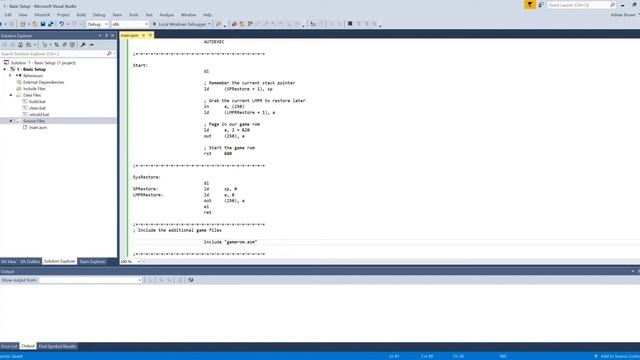Click the Add to Source Control arrow icon
Image resolution: width=640 pixels, height=360 pixels.
tap(596, 356)
